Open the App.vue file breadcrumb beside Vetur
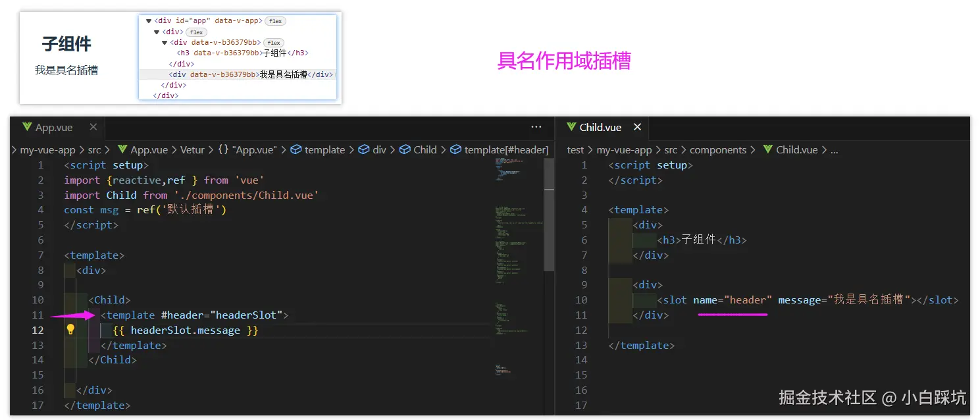 (143, 149)
